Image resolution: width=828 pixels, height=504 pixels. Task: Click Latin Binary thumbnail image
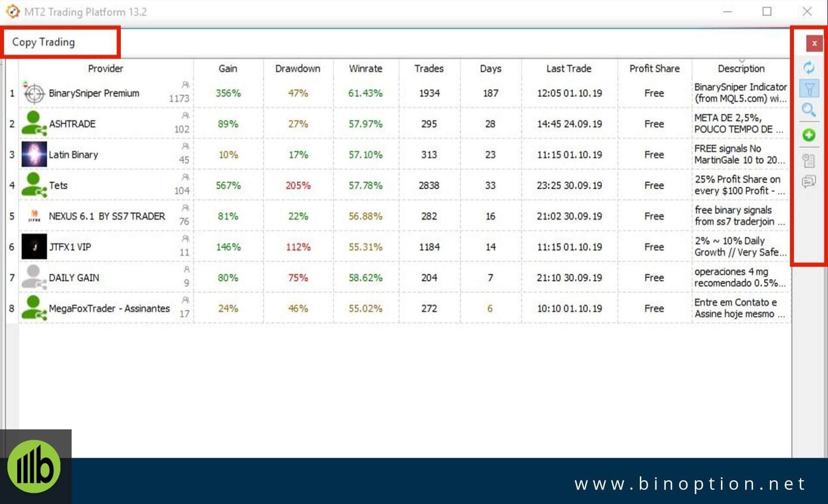click(34, 154)
